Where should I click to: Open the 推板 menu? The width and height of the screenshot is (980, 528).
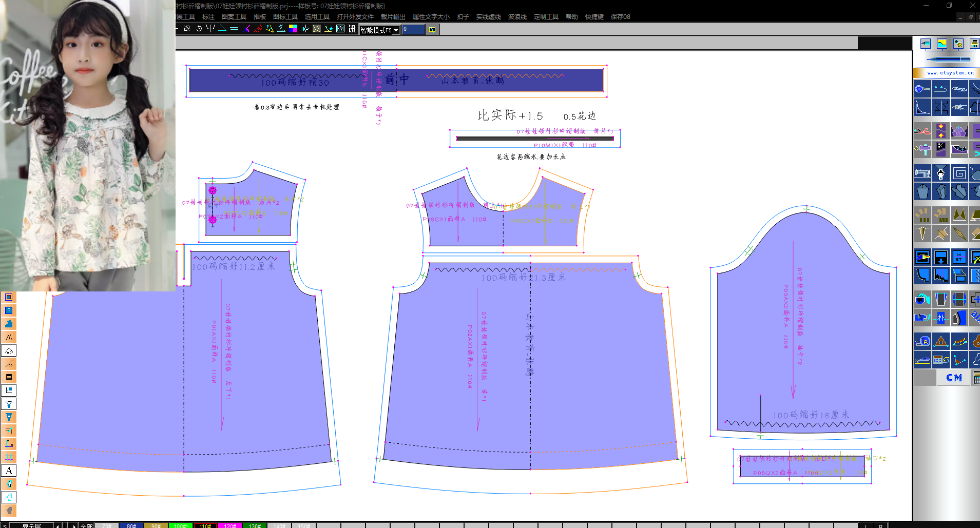tap(260, 17)
